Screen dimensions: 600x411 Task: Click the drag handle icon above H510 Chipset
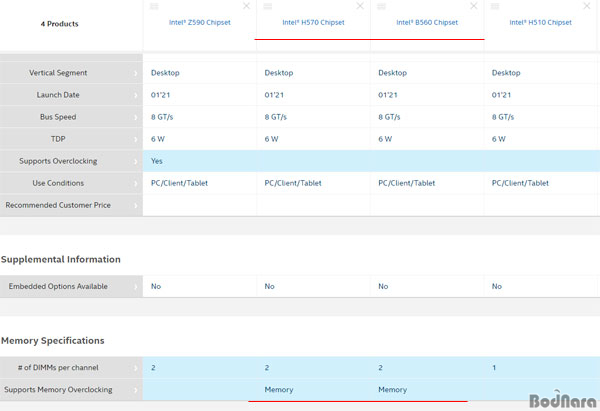(x=495, y=6)
